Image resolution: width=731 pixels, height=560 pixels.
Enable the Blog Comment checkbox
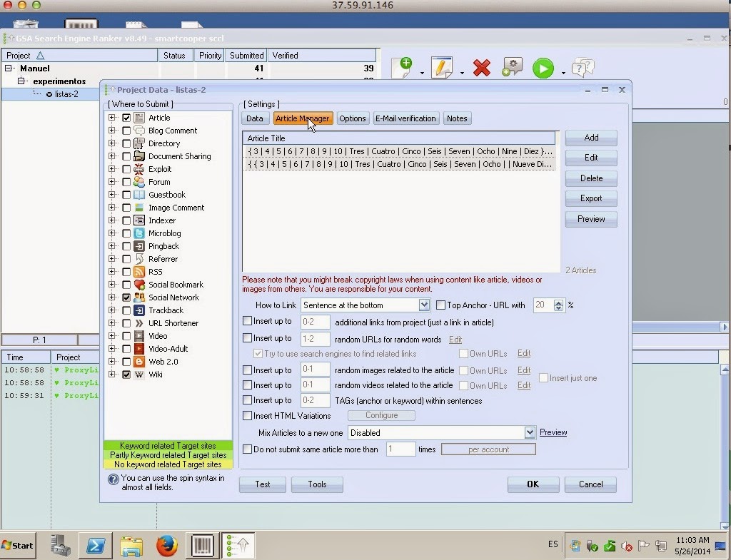pyautogui.click(x=126, y=131)
